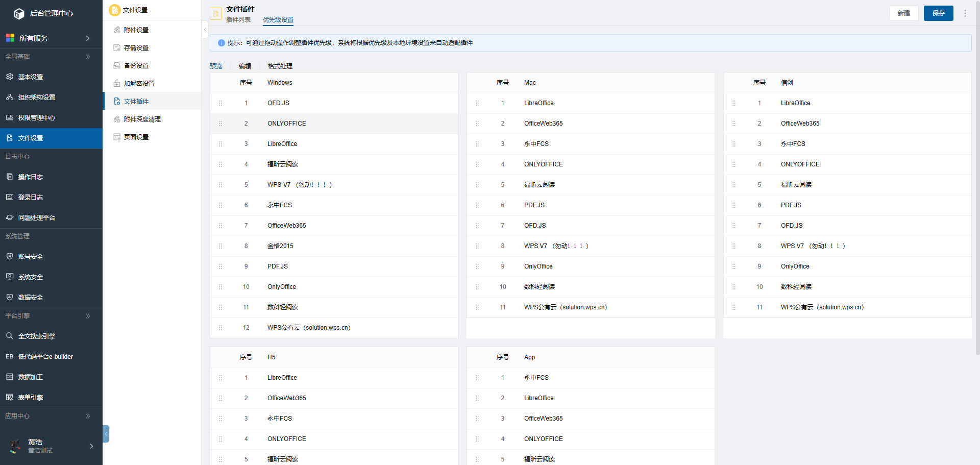
Task: Select H5 row ONLYOFFICE
Action: pos(334,439)
